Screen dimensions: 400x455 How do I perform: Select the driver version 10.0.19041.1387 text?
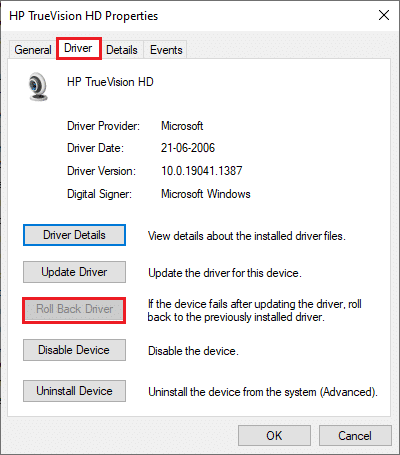202,171
